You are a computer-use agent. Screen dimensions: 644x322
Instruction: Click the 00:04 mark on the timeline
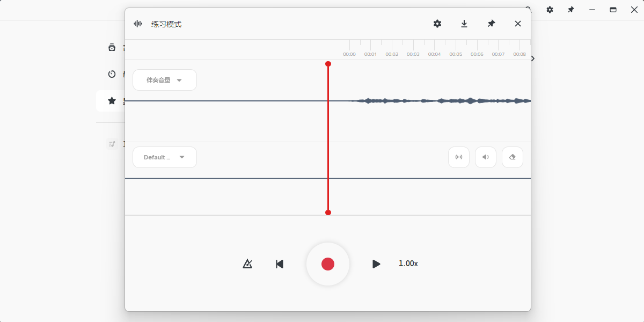pos(434,54)
